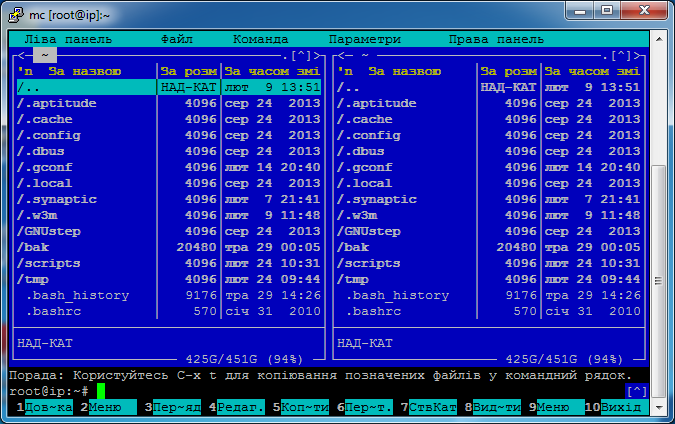
Task: Select .bashrc in left panel
Action: click(169, 311)
